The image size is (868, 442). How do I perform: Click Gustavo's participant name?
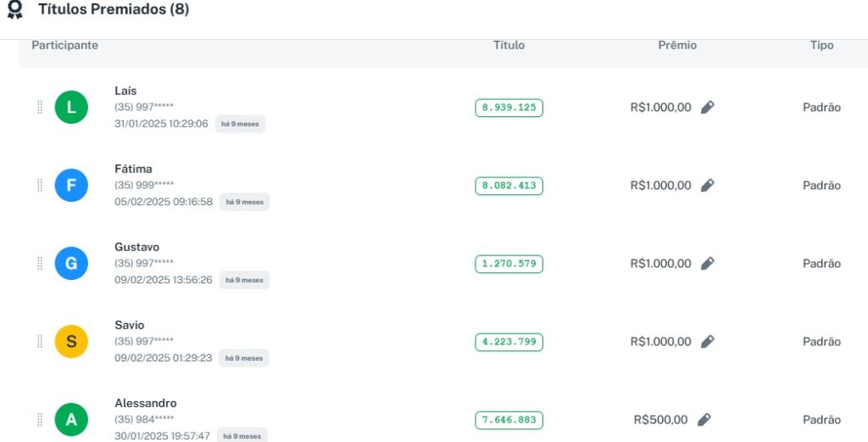pos(137,247)
